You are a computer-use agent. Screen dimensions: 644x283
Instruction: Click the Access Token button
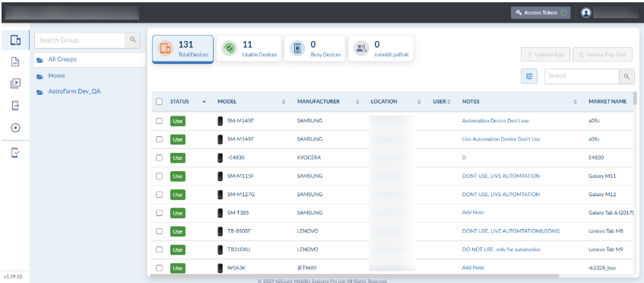coord(541,13)
